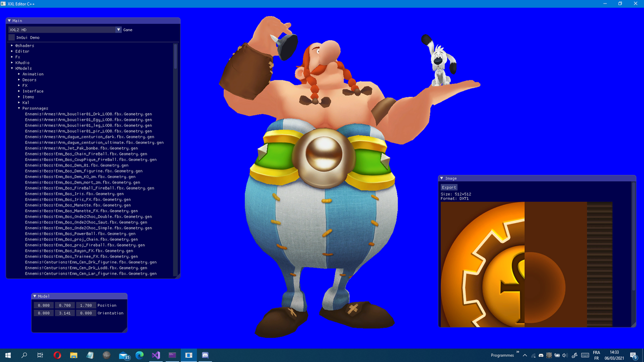Open taskbar Search magnifier

(x=24, y=355)
